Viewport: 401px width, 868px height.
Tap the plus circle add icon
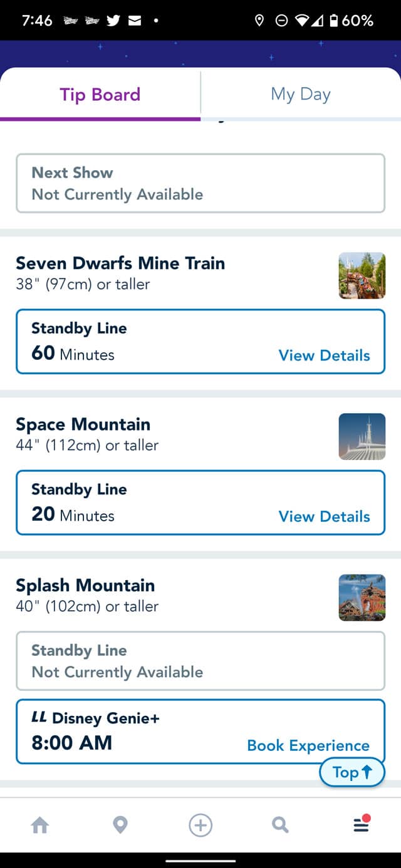(200, 825)
